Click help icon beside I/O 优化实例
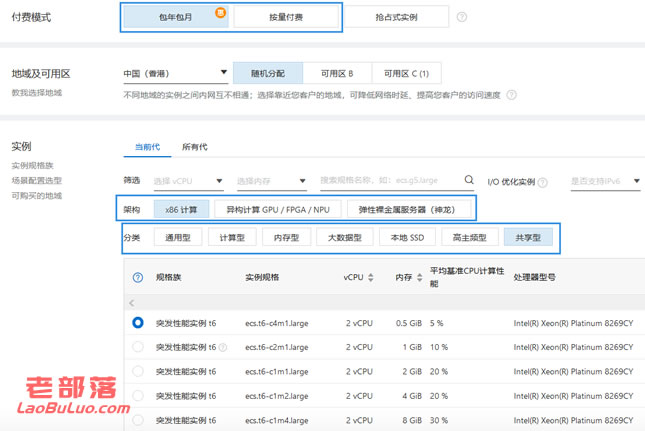 [543, 182]
